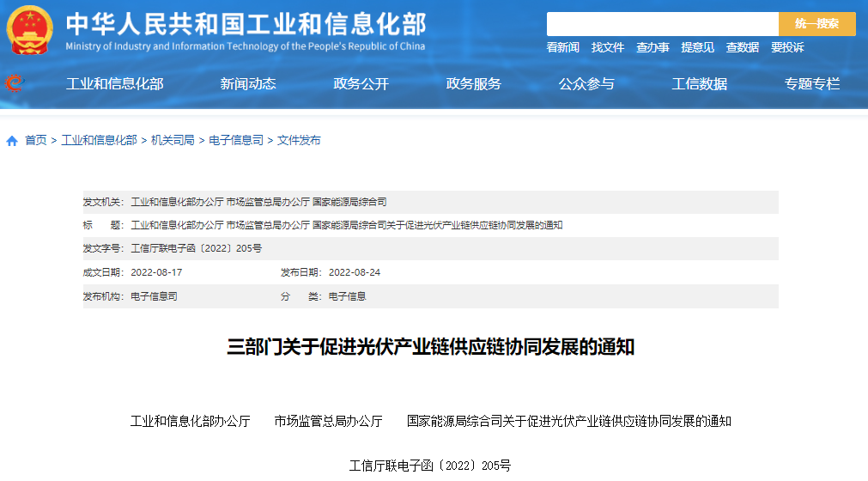Click the red swirl icon in navigation bar
868x481 pixels.
14,83
